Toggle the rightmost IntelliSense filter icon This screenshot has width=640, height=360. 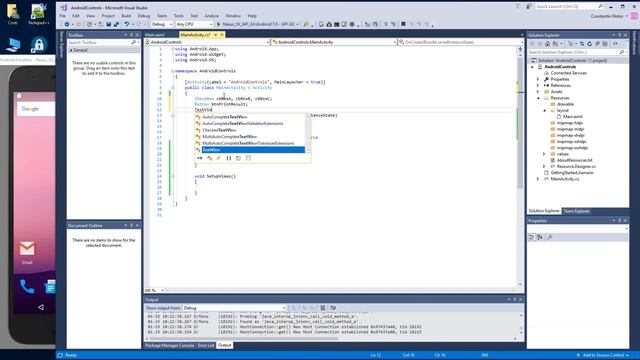click(248, 158)
